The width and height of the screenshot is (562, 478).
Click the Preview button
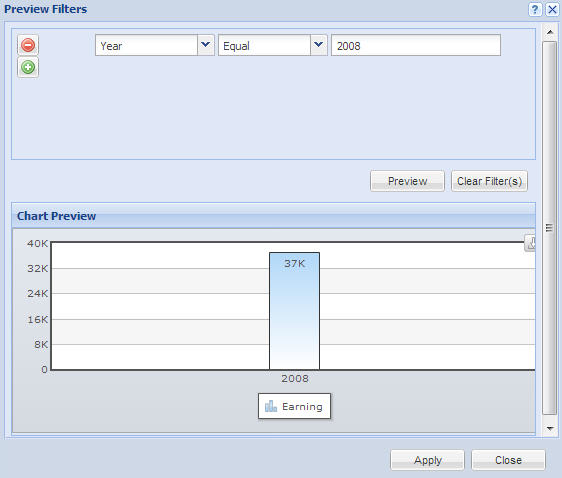coord(407,181)
